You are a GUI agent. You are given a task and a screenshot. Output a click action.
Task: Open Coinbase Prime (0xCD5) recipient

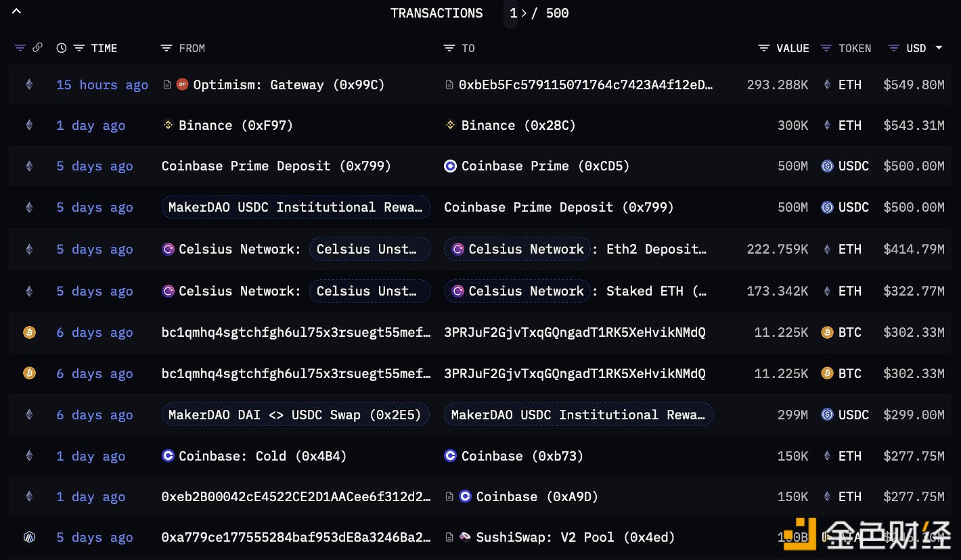(545, 166)
